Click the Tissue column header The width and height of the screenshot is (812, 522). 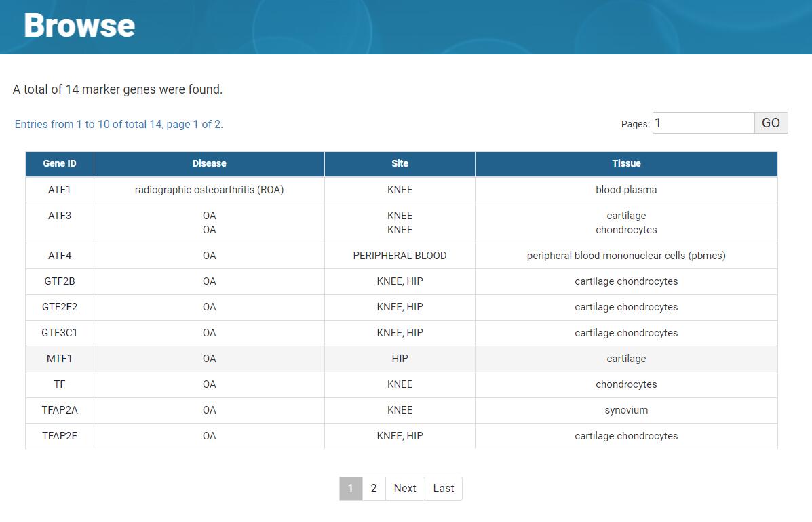(x=625, y=163)
